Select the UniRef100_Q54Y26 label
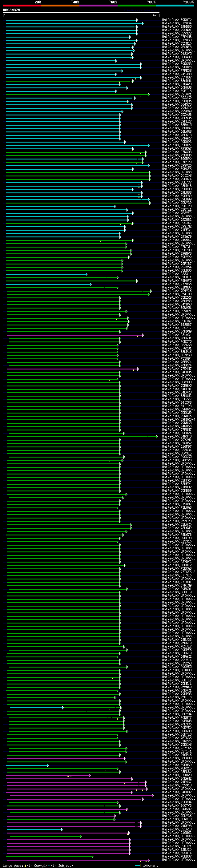This screenshot has height=868, width=197. point(177,291)
